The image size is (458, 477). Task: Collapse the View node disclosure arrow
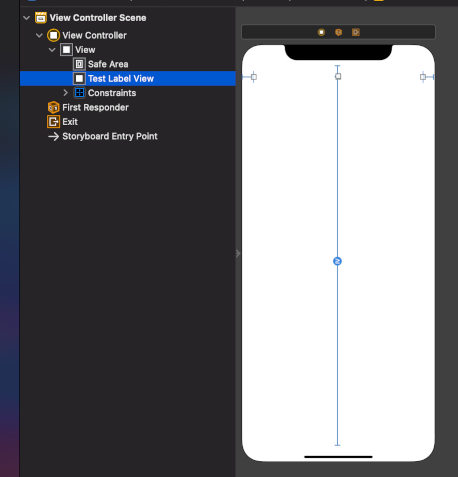click(52, 50)
